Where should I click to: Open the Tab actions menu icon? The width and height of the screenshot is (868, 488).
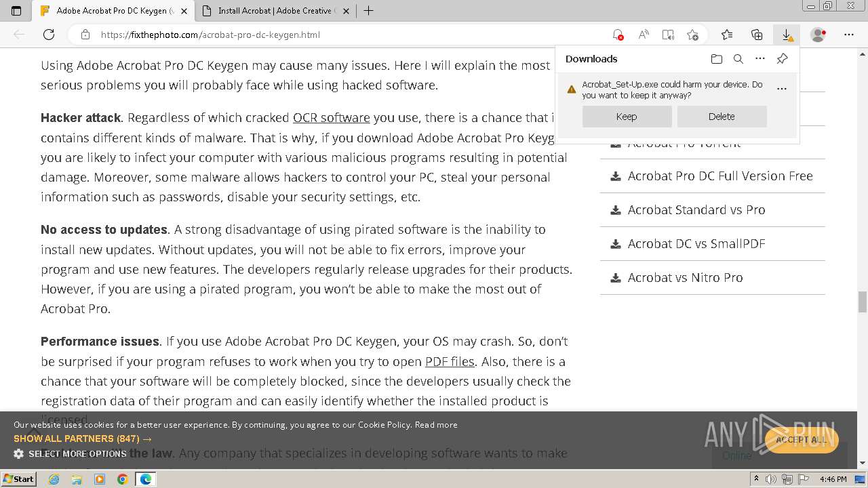click(16, 11)
